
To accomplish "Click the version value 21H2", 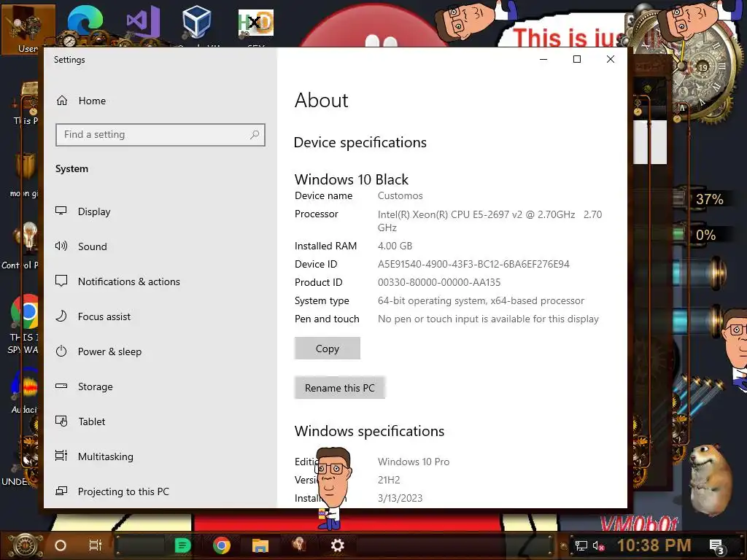I will pyautogui.click(x=389, y=480).
